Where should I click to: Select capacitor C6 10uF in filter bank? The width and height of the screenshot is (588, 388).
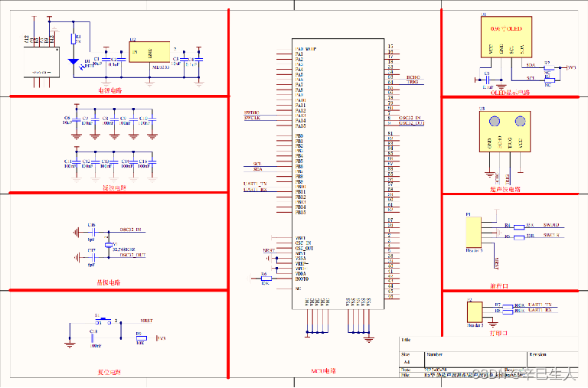coord(77,119)
